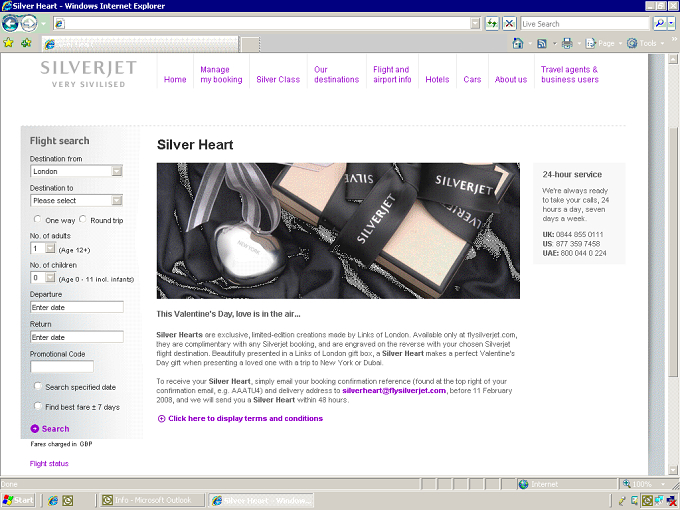Open Silver Class navigation item

click(x=278, y=79)
